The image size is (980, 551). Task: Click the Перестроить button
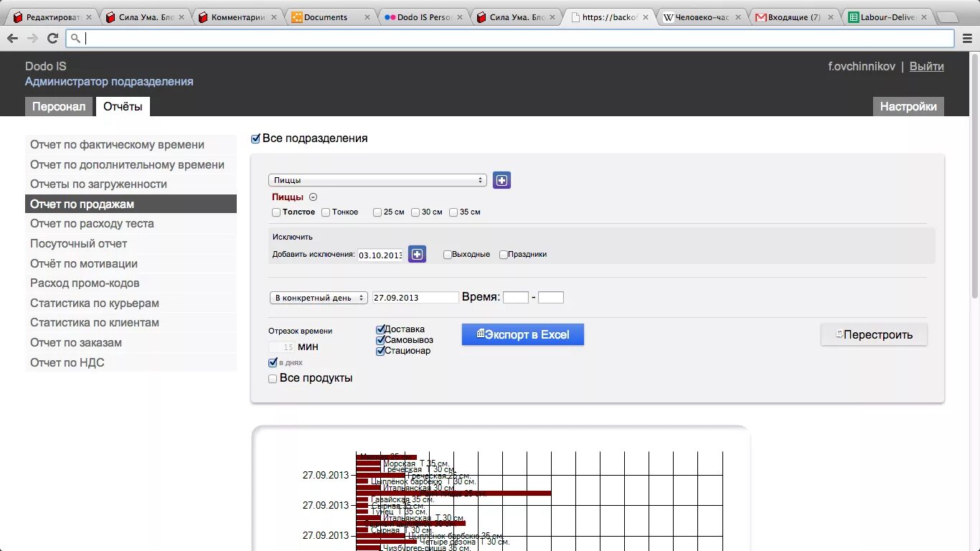(x=874, y=334)
